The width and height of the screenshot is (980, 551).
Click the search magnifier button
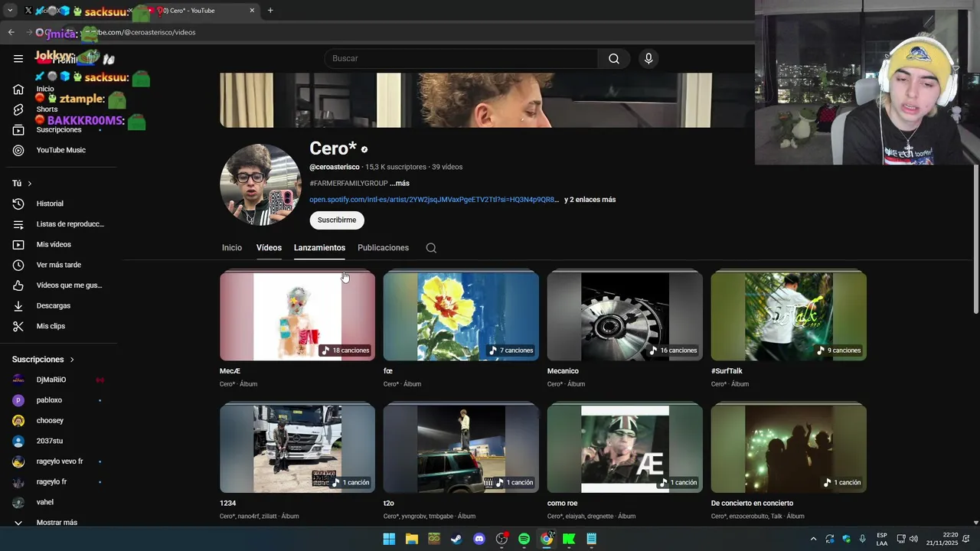(x=614, y=58)
